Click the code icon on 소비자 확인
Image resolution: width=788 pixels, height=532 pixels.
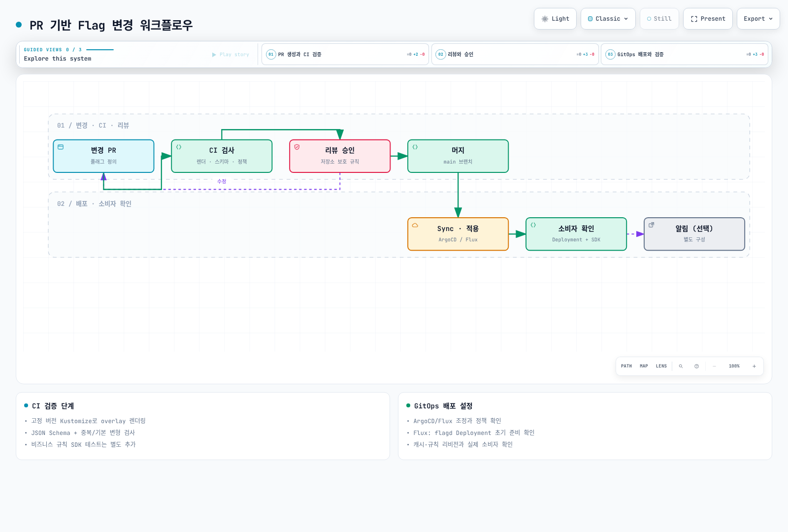(533, 225)
